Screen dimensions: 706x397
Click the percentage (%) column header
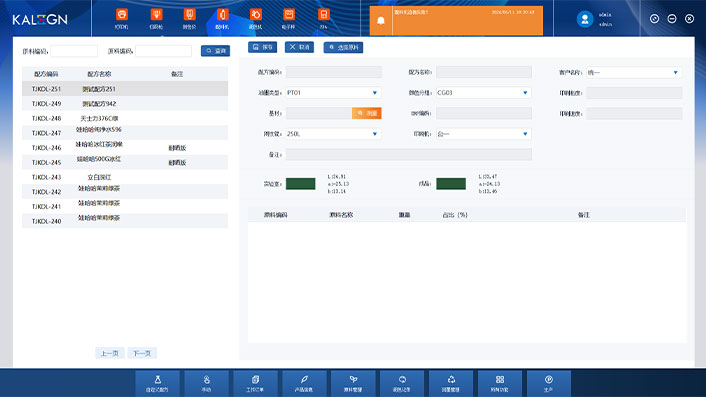click(455, 215)
